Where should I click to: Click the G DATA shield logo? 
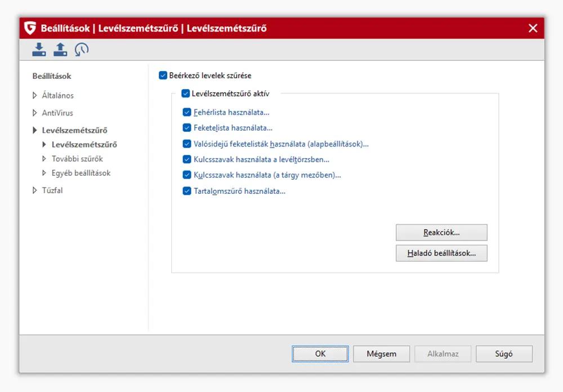coord(30,28)
